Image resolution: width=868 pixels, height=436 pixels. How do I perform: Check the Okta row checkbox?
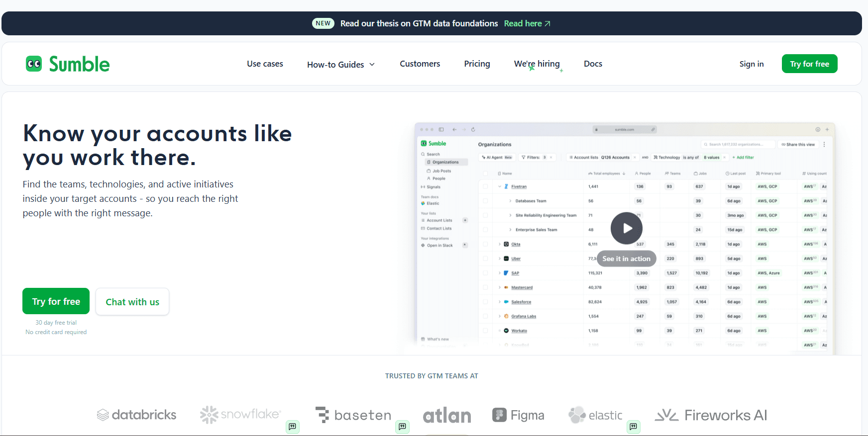(485, 245)
